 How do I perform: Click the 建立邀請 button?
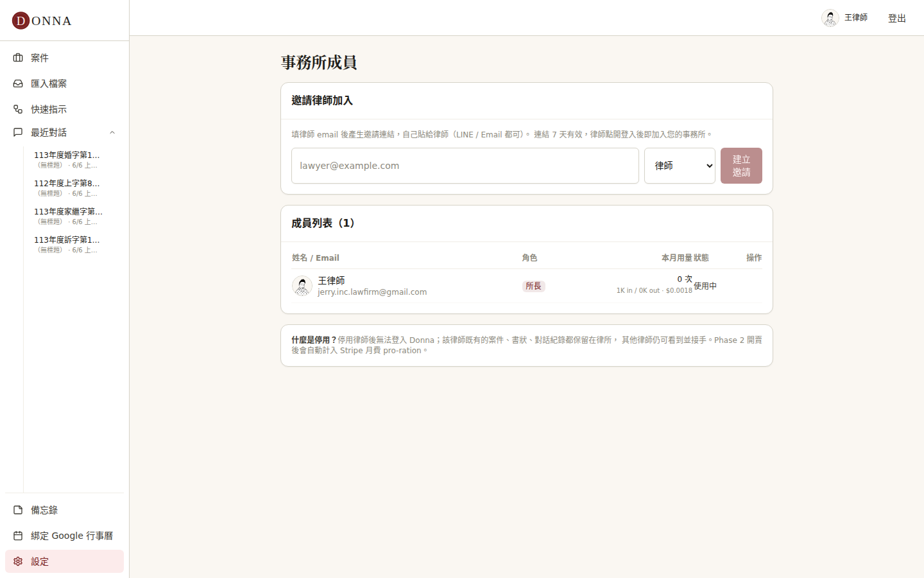point(741,166)
